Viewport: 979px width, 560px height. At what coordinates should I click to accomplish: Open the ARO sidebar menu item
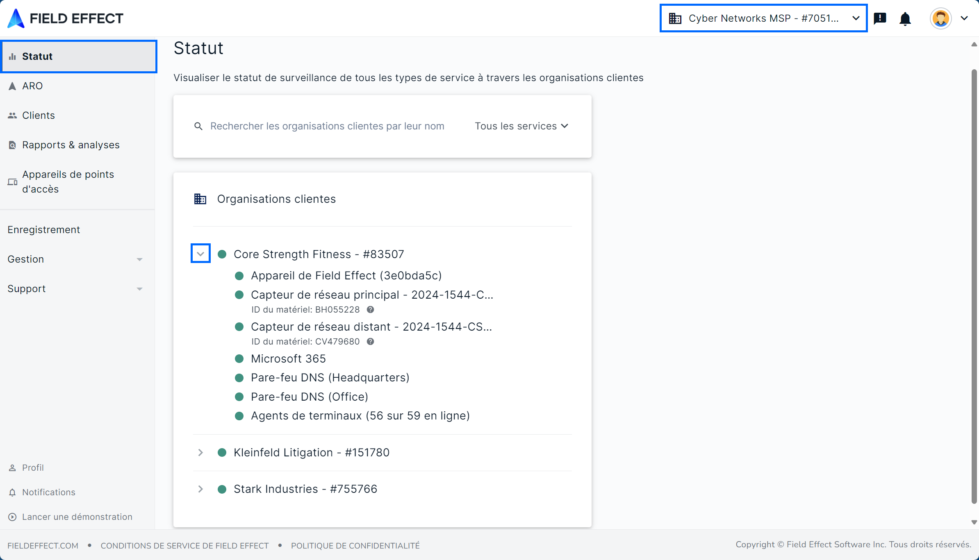tap(32, 86)
